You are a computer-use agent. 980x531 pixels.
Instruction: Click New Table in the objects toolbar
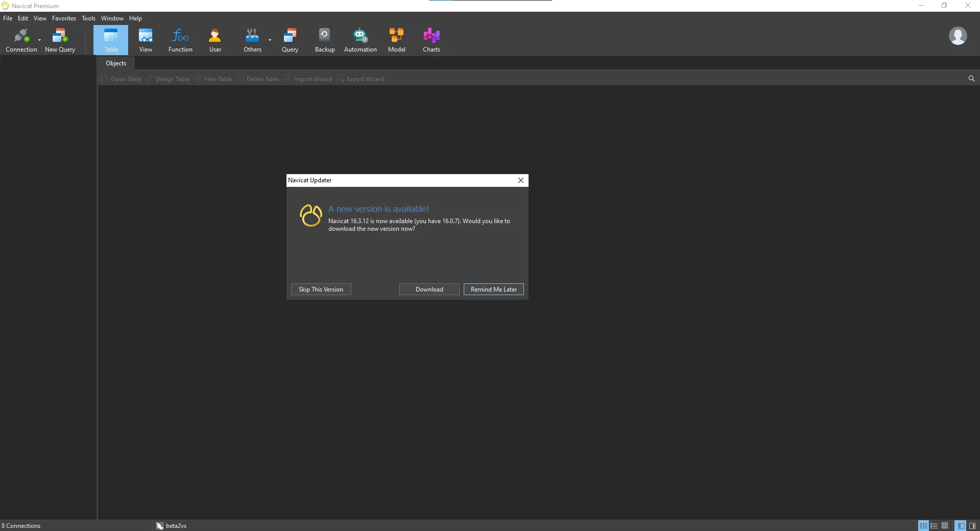tap(213, 79)
